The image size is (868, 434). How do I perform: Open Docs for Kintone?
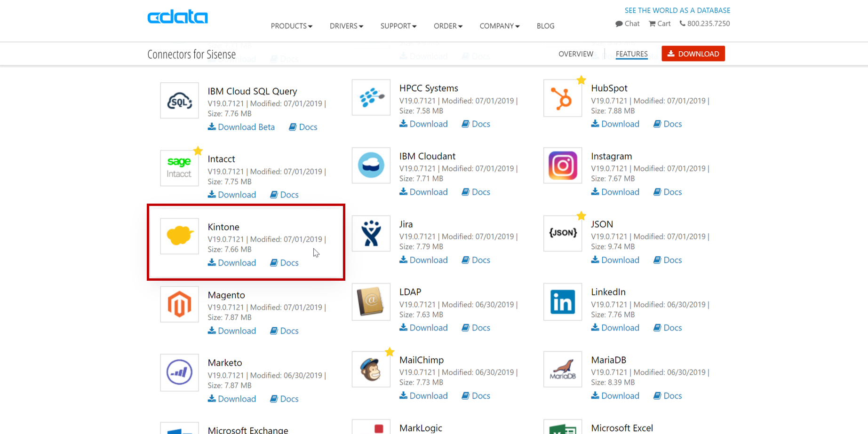[x=284, y=263]
